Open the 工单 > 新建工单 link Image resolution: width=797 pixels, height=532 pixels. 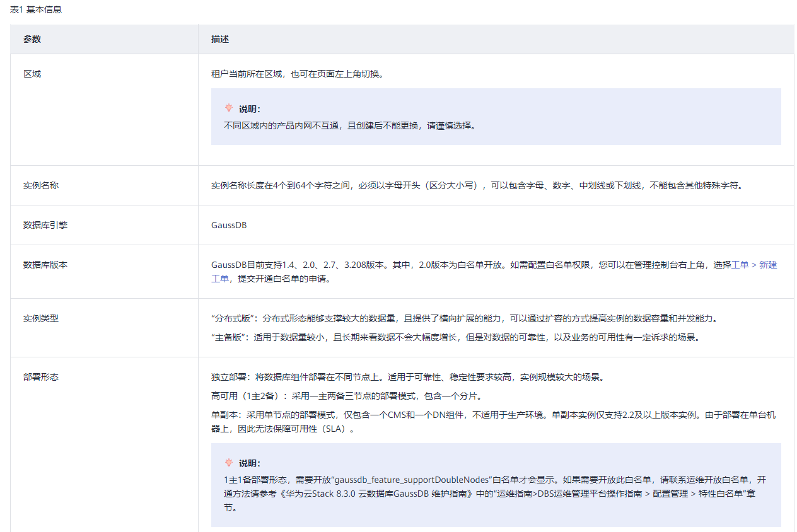click(754, 265)
